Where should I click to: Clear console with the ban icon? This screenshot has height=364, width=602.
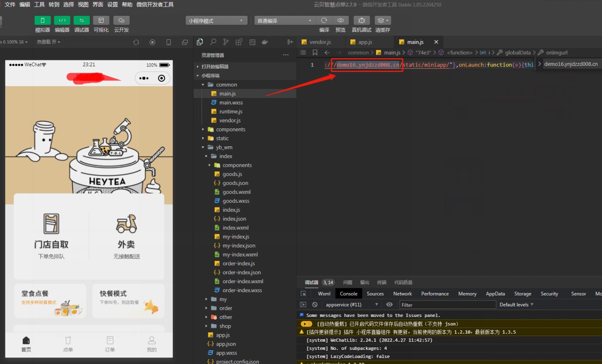tap(315, 305)
